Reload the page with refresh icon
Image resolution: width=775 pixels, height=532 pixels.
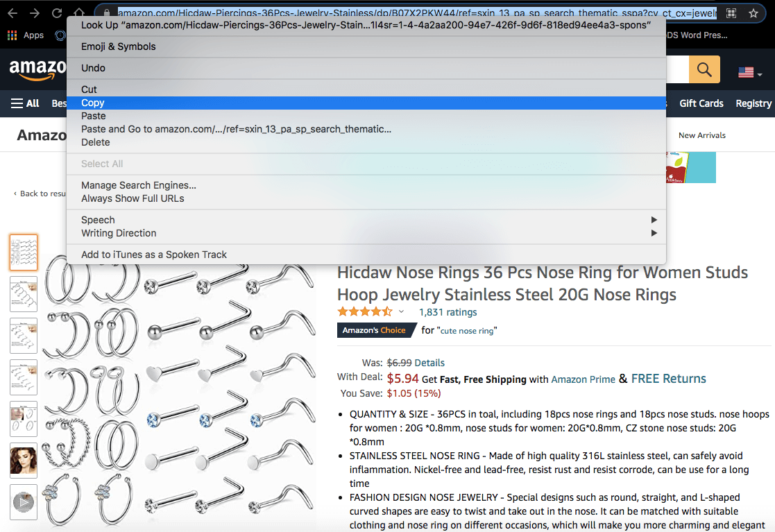point(57,13)
